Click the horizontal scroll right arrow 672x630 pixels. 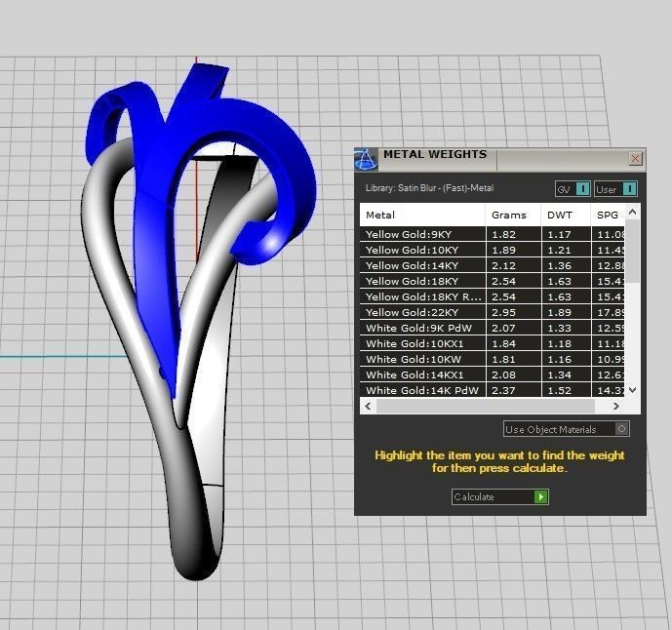[x=615, y=406]
